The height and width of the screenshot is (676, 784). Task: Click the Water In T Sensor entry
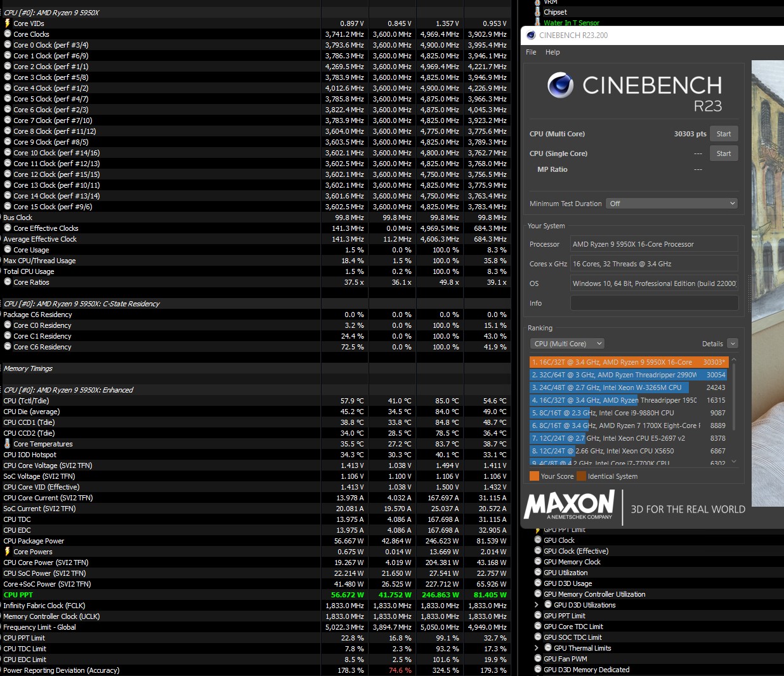(x=571, y=23)
